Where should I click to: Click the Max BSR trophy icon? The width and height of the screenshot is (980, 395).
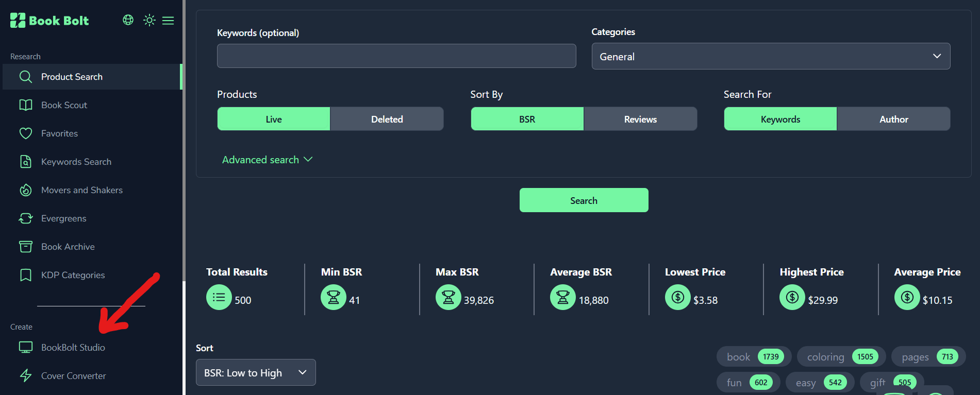coord(449,297)
